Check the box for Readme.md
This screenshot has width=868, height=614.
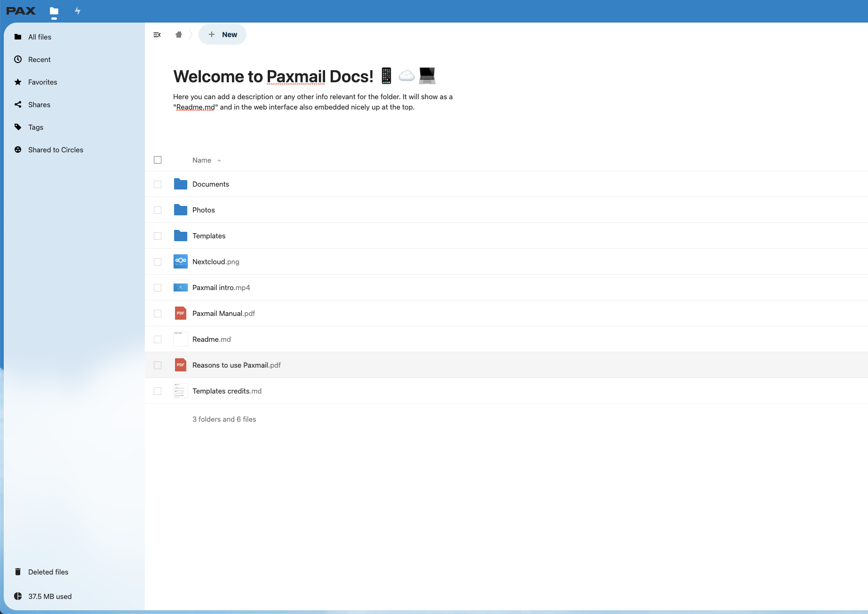(x=158, y=339)
